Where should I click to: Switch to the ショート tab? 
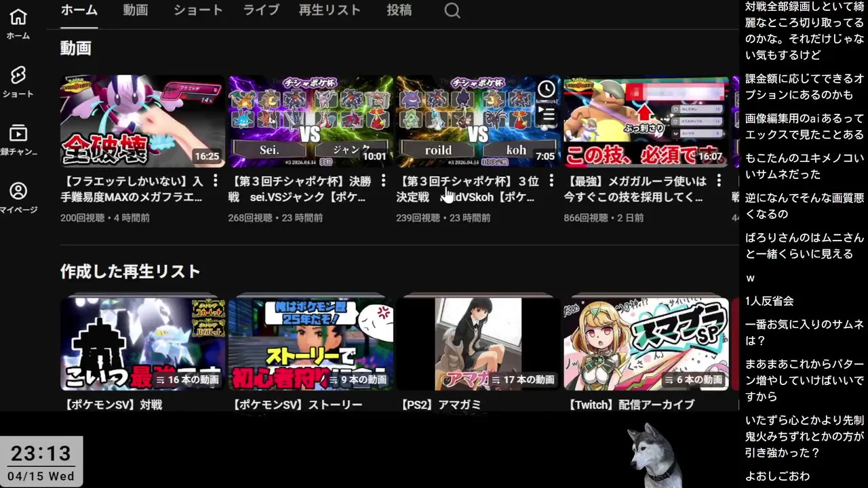tap(198, 10)
